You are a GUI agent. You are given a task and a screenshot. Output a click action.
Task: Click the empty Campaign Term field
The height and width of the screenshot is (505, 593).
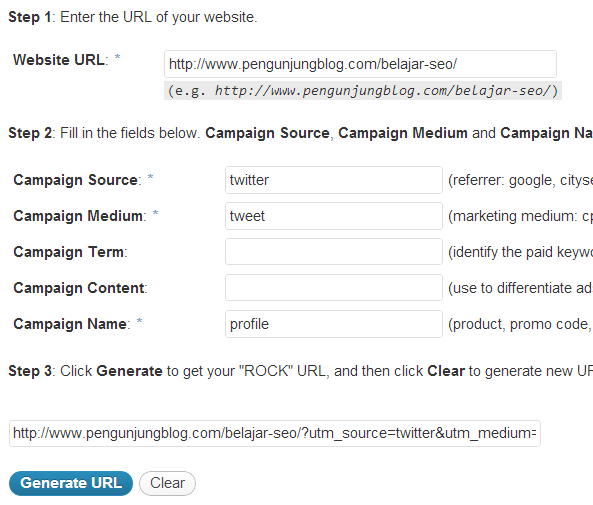coord(334,252)
